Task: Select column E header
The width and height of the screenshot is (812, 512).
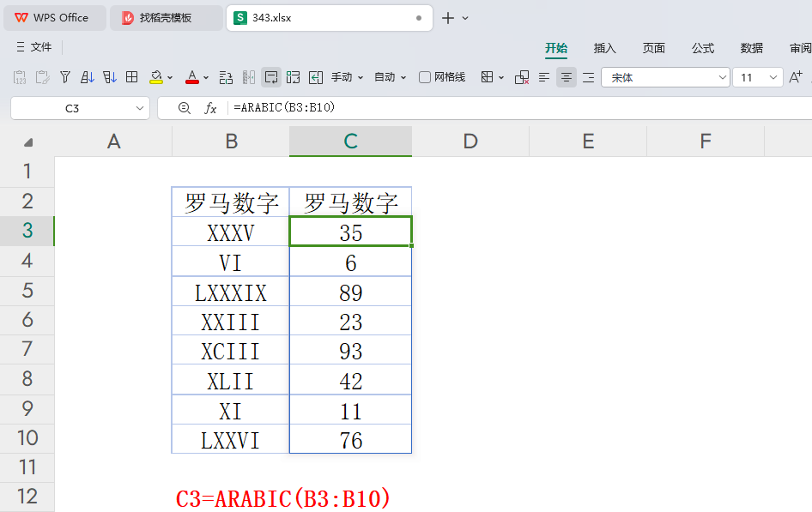Action: coord(588,142)
